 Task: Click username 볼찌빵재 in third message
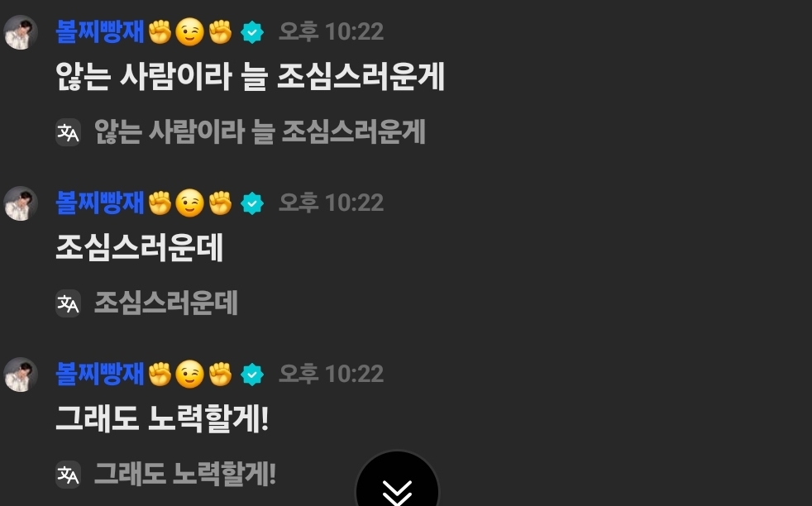coord(99,374)
